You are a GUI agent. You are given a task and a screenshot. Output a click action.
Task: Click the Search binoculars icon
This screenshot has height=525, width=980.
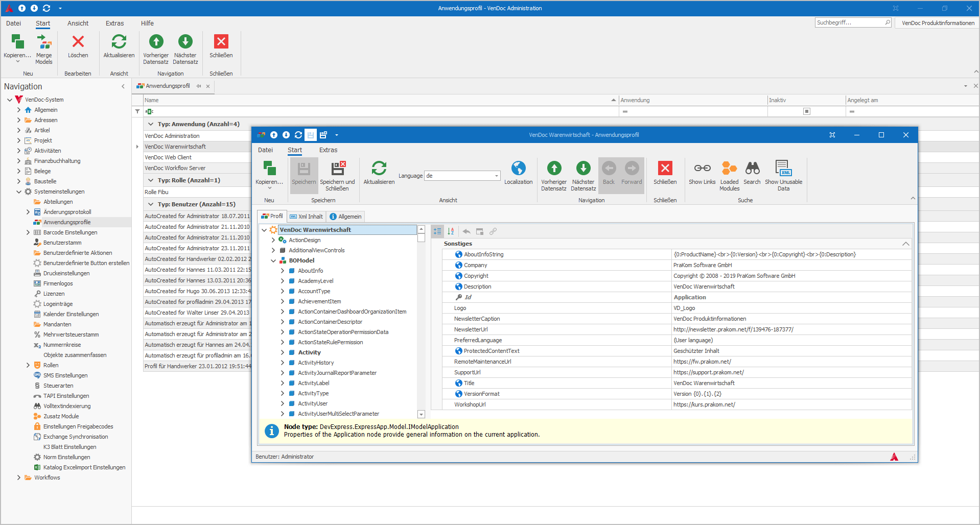(x=752, y=169)
